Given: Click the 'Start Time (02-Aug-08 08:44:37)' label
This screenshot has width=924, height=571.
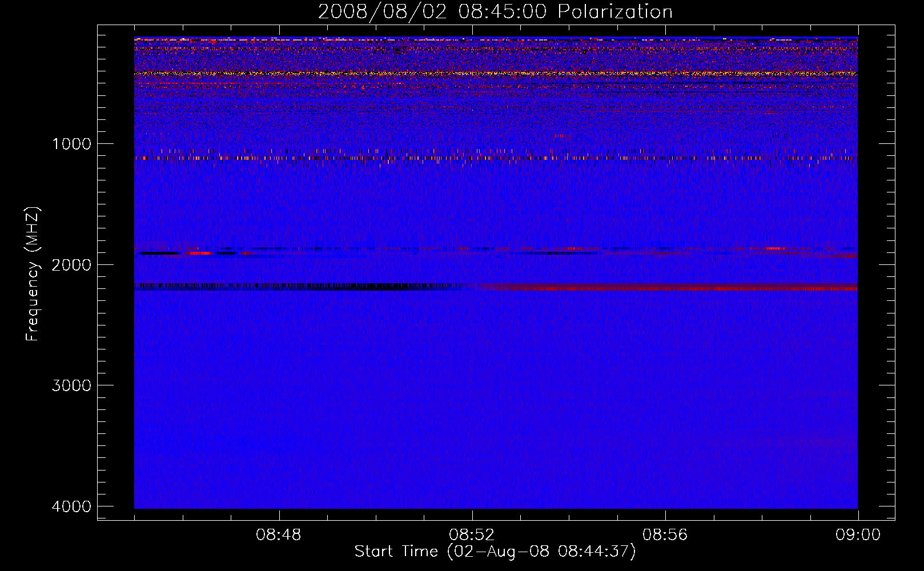Looking at the screenshot, I should point(495,552).
